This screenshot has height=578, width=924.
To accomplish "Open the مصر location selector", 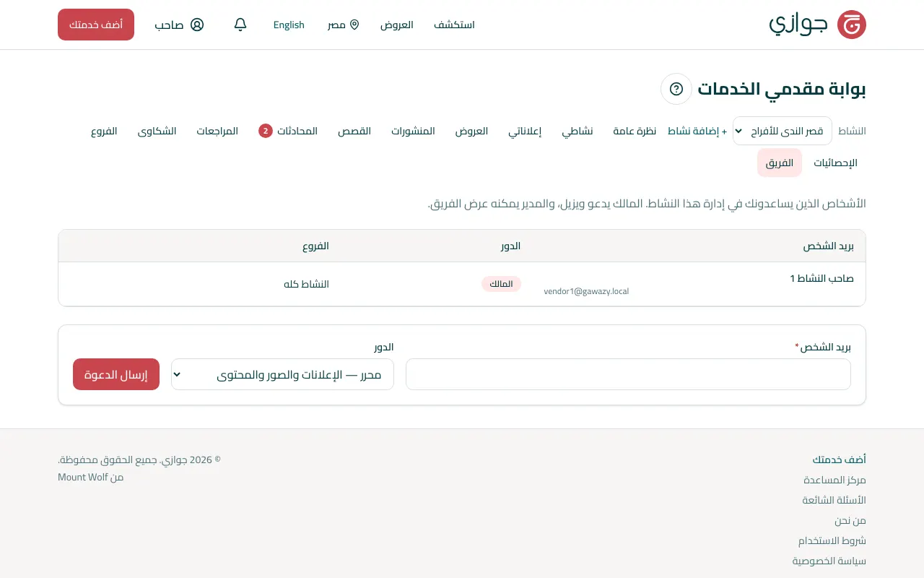I will point(344,25).
